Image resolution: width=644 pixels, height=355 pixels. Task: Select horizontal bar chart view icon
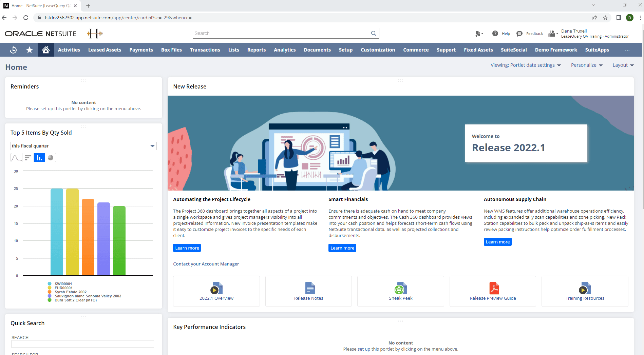point(28,158)
